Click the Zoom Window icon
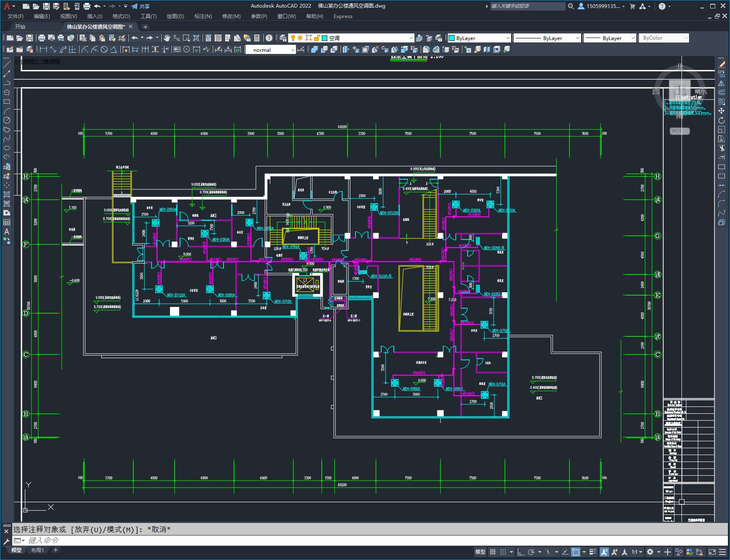This screenshot has width=730, height=560. 186,38
